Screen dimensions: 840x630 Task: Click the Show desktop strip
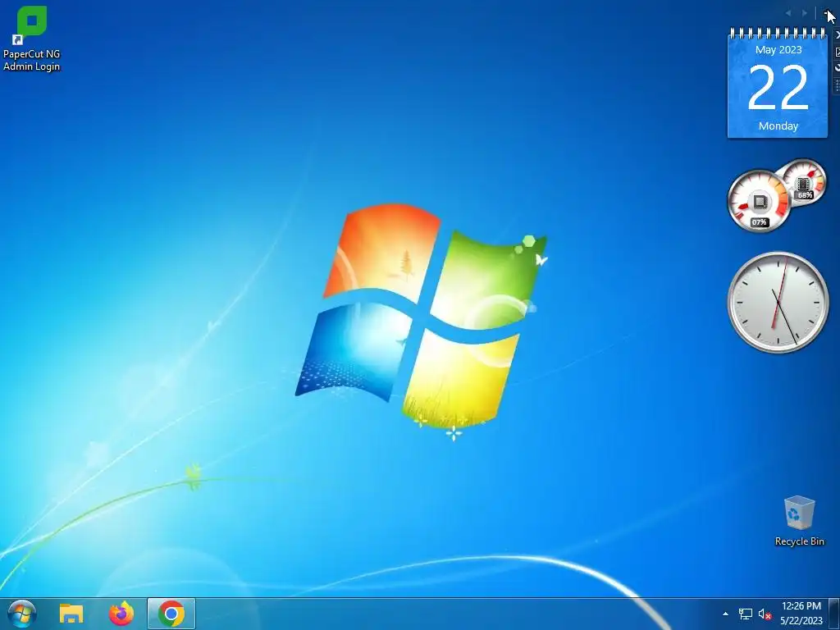[834, 614]
